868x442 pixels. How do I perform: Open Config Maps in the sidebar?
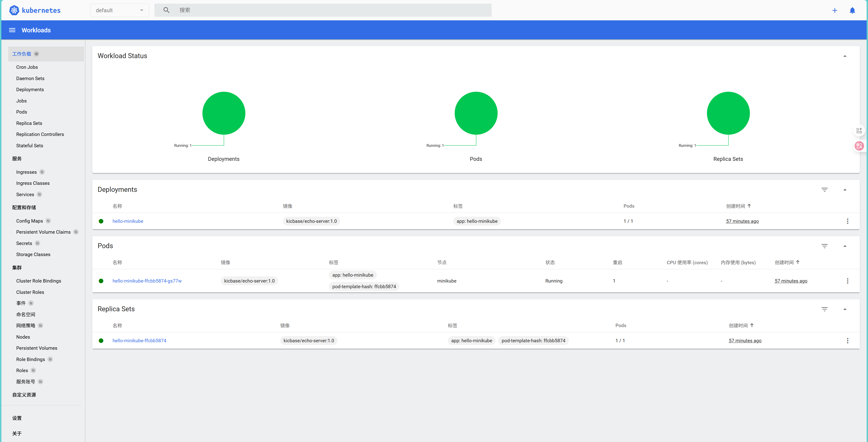pos(30,221)
